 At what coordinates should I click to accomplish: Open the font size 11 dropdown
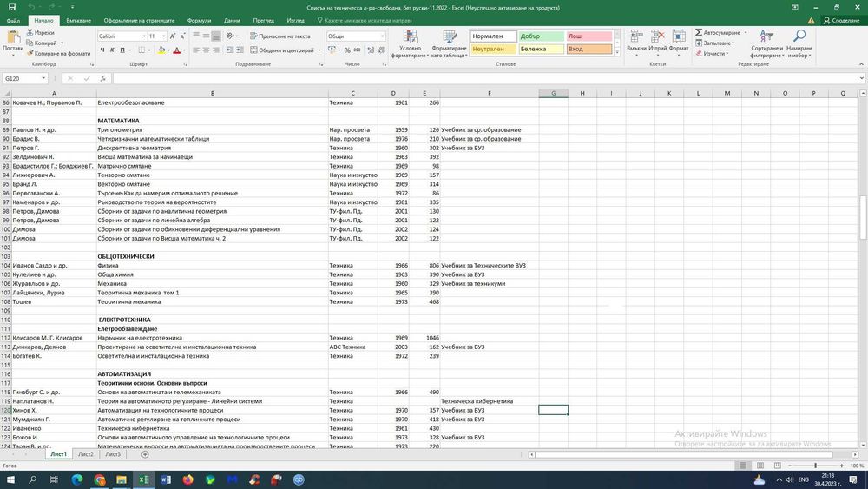pyautogui.click(x=164, y=36)
